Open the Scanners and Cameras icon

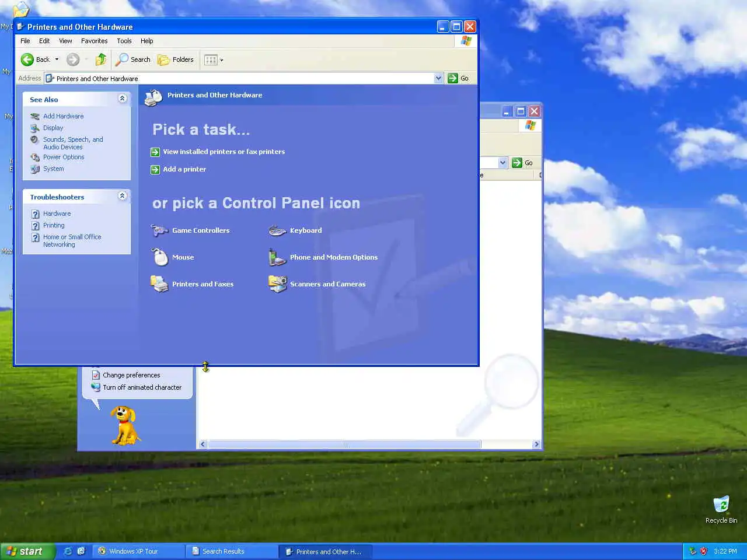pyautogui.click(x=317, y=284)
